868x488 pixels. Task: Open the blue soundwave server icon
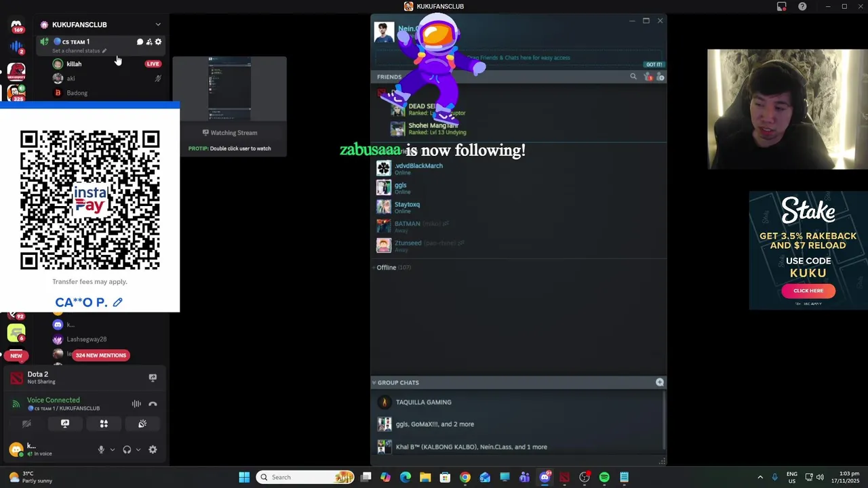16,47
